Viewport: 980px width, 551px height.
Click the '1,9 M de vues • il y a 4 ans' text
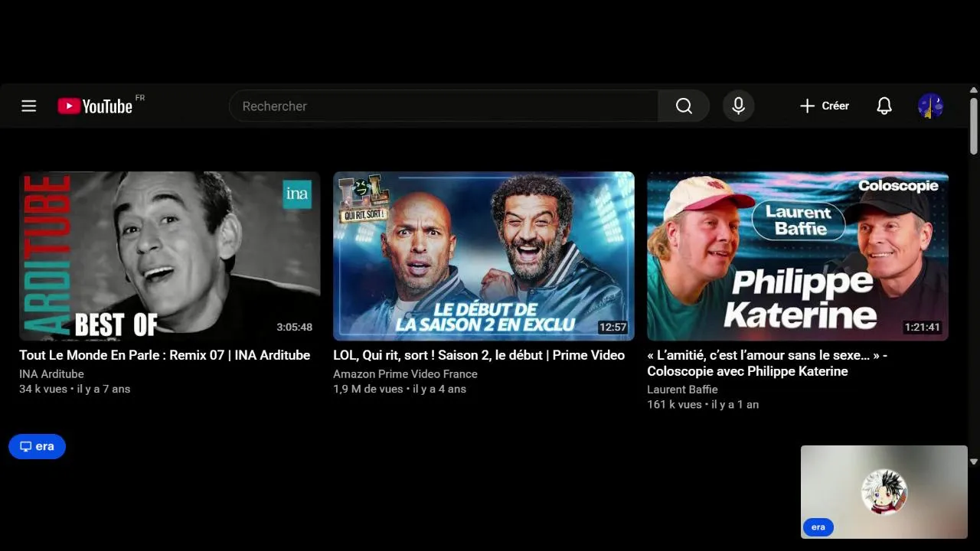coord(400,389)
